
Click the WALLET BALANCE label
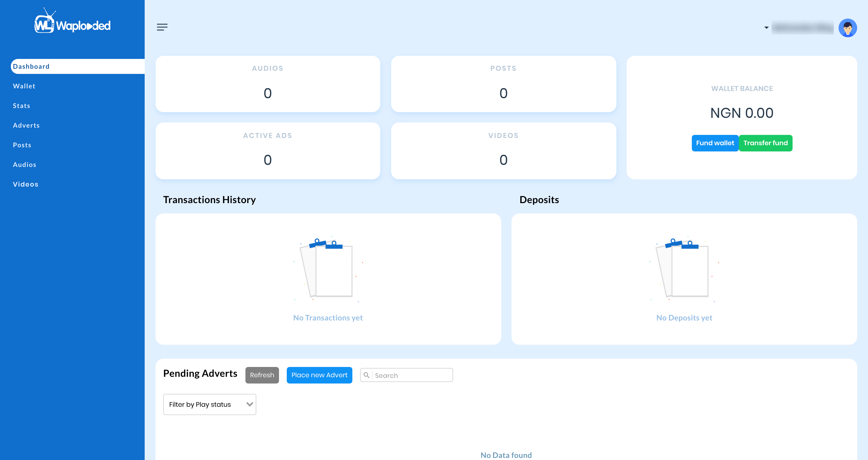742,89
